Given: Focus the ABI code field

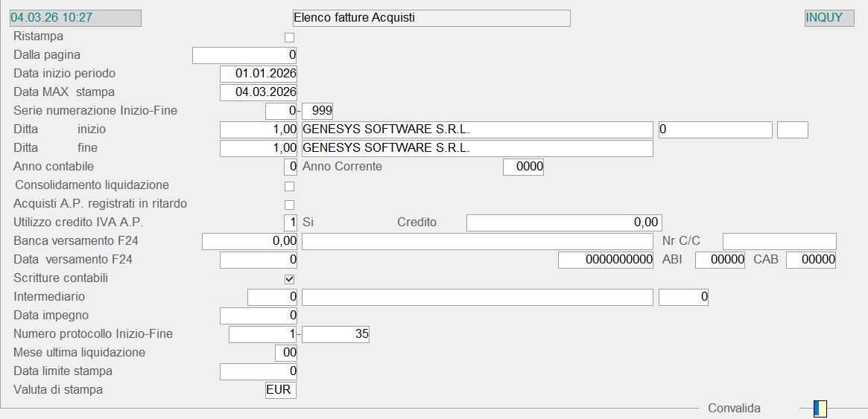Looking at the screenshot, I should tap(720, 260).
